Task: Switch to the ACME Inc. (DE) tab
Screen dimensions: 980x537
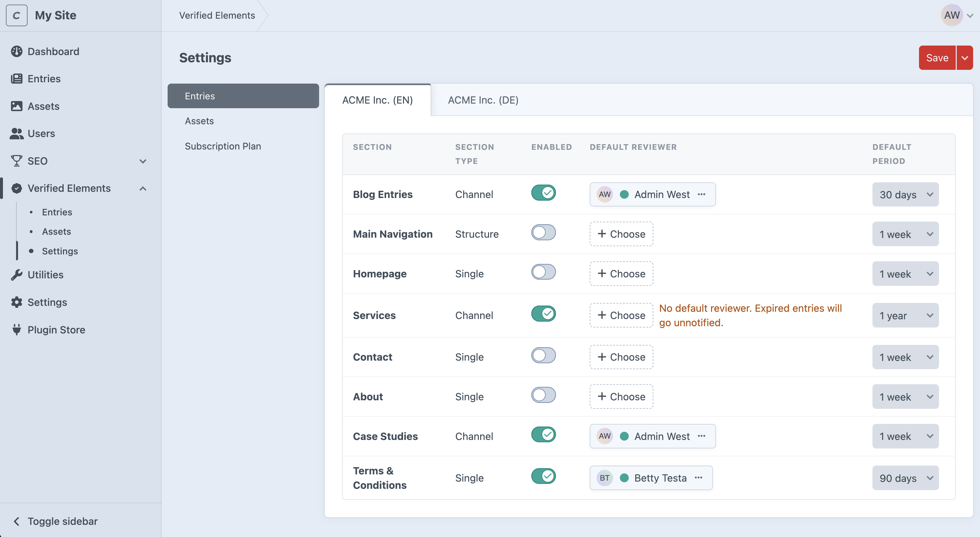Action: click(x=483, y=100)
